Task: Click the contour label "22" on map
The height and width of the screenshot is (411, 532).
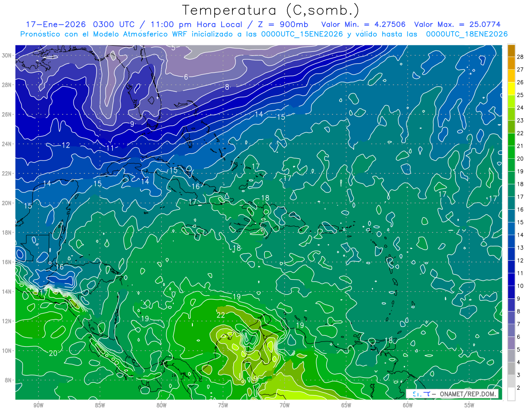Action: [221, 315]
